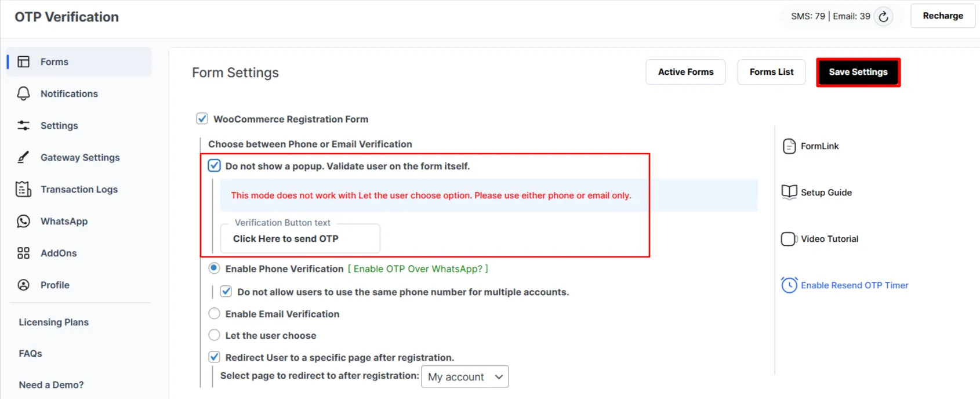Go to Gateway Settings menu item
Screen dimensions: 980x399
(79, 157)
